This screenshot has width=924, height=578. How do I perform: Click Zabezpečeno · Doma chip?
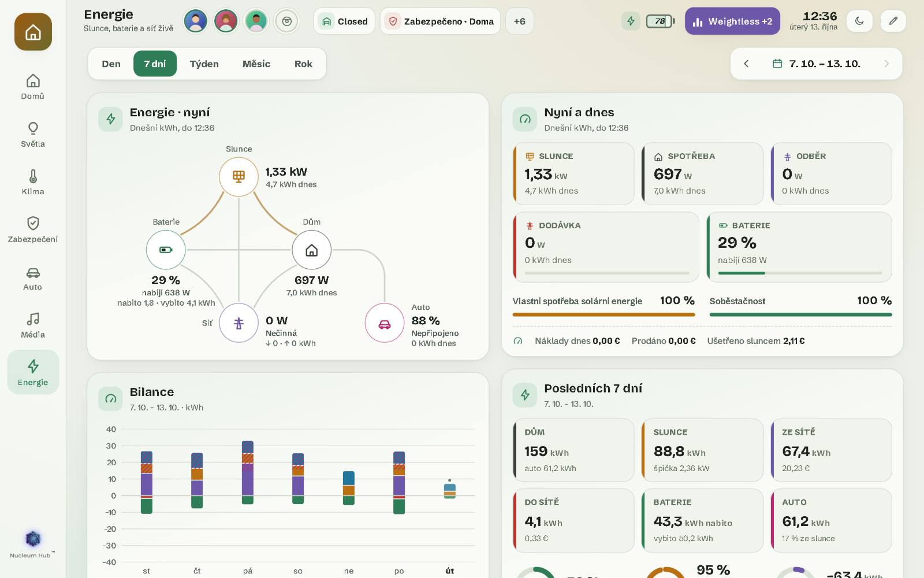pos(440,21)
